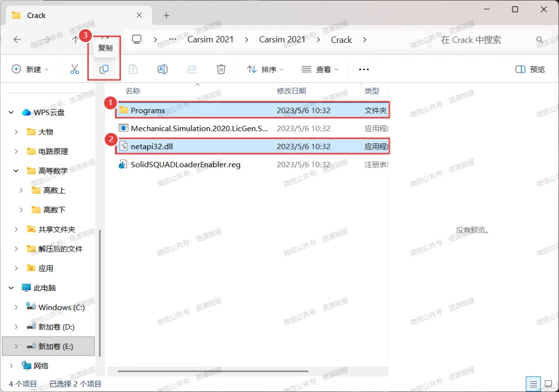Open the 新建 new item dropdown
Image resolution: width=559 pixels, height=392 pixels.
coord(30,69)
